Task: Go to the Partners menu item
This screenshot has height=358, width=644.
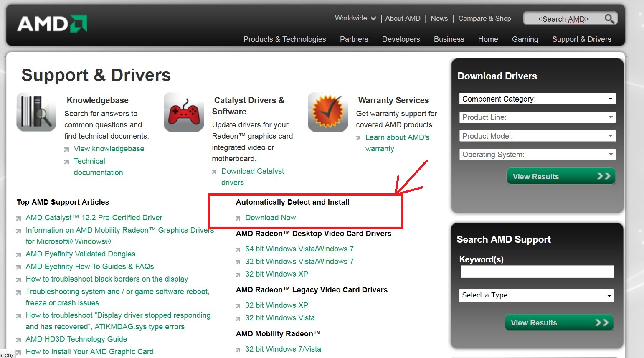Action: (354, 39)
